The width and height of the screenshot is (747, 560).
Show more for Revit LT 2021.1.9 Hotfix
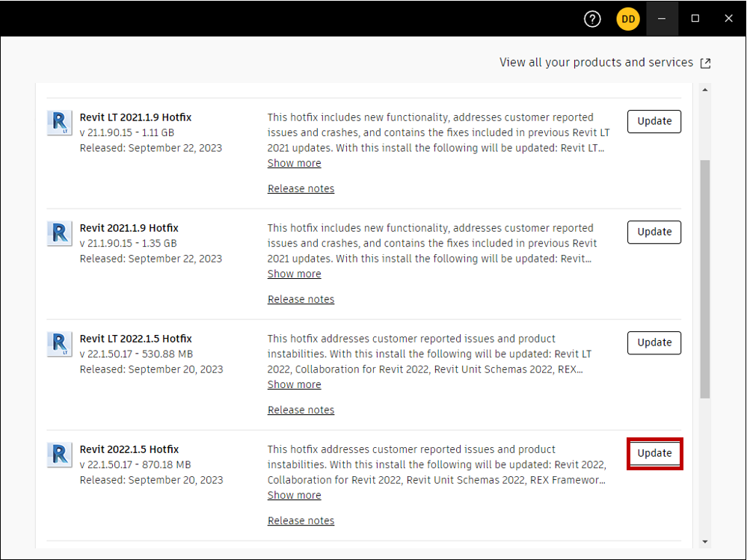click(x=294, y=163)
